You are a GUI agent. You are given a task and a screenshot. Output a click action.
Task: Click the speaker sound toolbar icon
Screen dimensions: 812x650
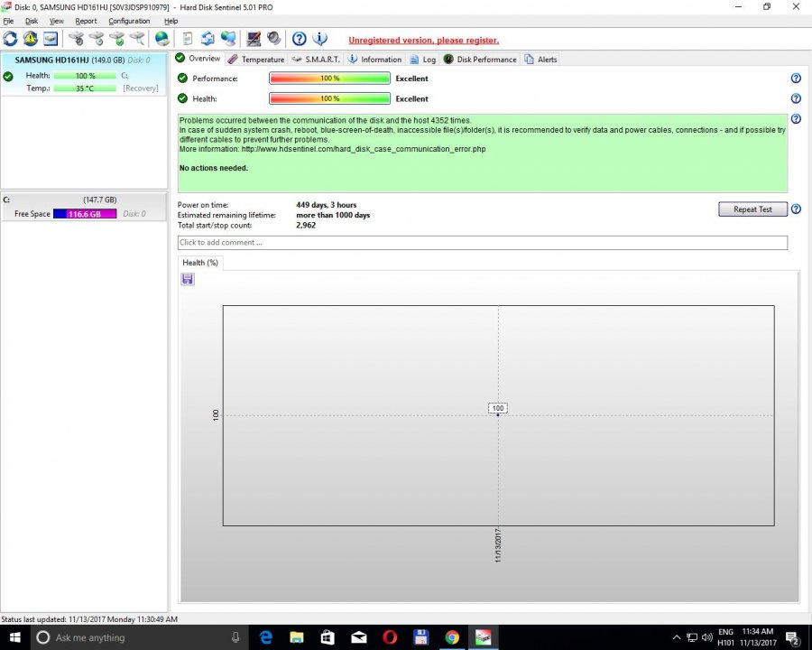tap(274, 39)
